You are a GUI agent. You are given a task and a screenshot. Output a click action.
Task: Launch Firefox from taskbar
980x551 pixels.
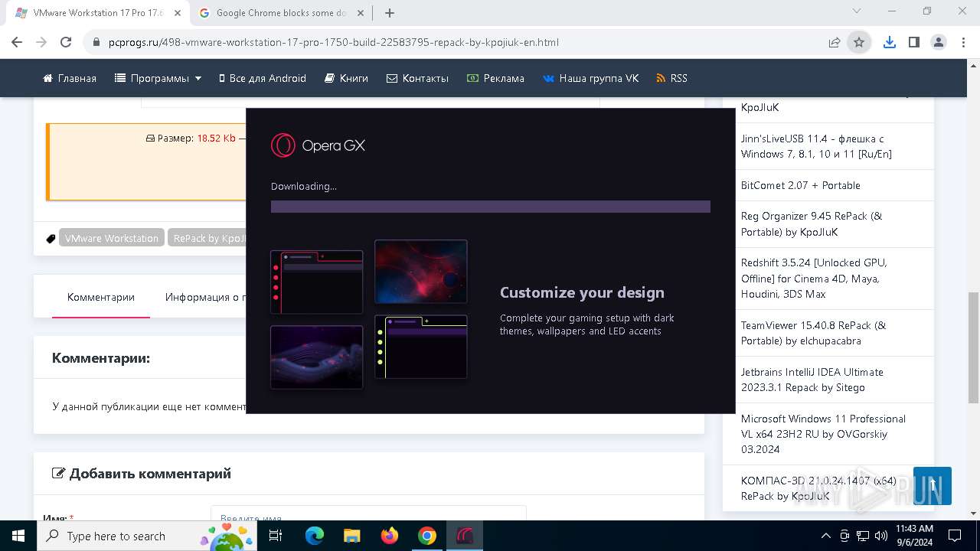point(390,536)
